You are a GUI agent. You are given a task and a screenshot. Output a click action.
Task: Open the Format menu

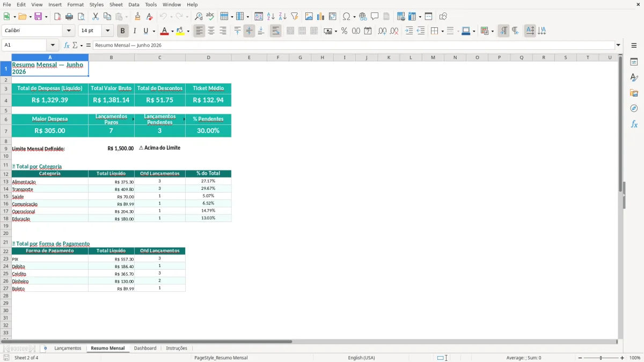coord(75,4)
